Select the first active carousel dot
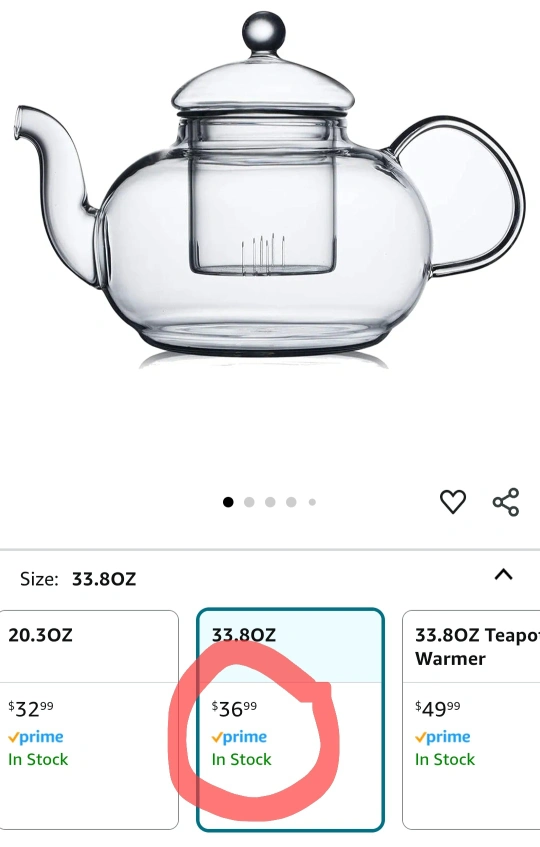Image resolution: width=540 pixels, height=847 pixels. click(x=228, y=502)
